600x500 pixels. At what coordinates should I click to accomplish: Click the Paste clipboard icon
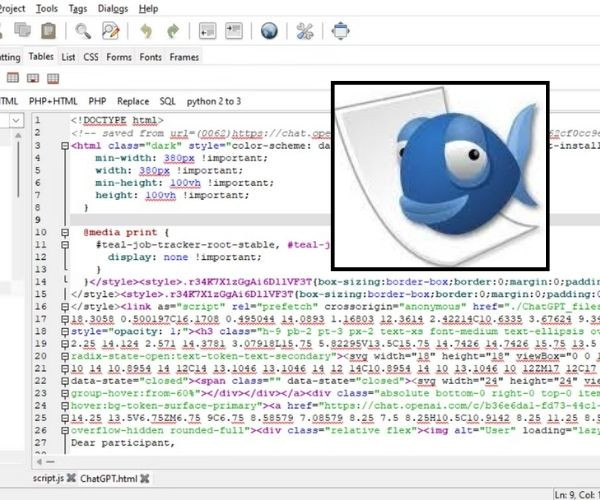click(x=49, y=31)
